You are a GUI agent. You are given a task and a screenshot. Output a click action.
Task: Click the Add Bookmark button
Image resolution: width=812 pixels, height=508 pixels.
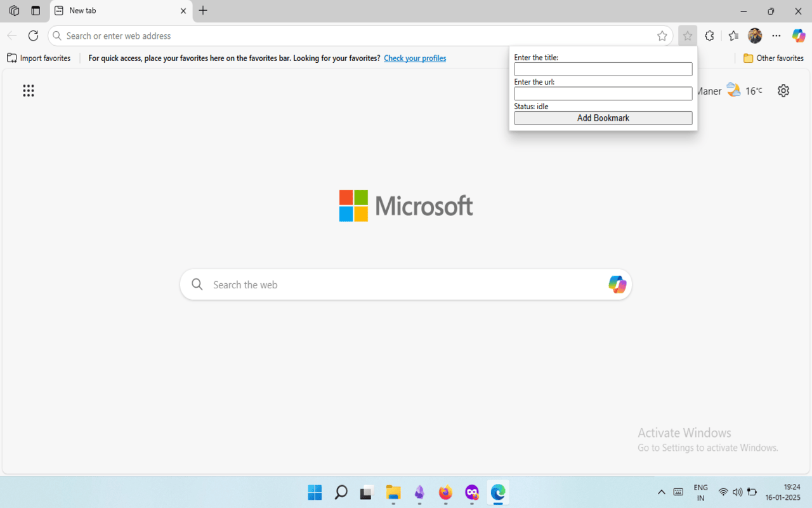[x=603, y=118]
